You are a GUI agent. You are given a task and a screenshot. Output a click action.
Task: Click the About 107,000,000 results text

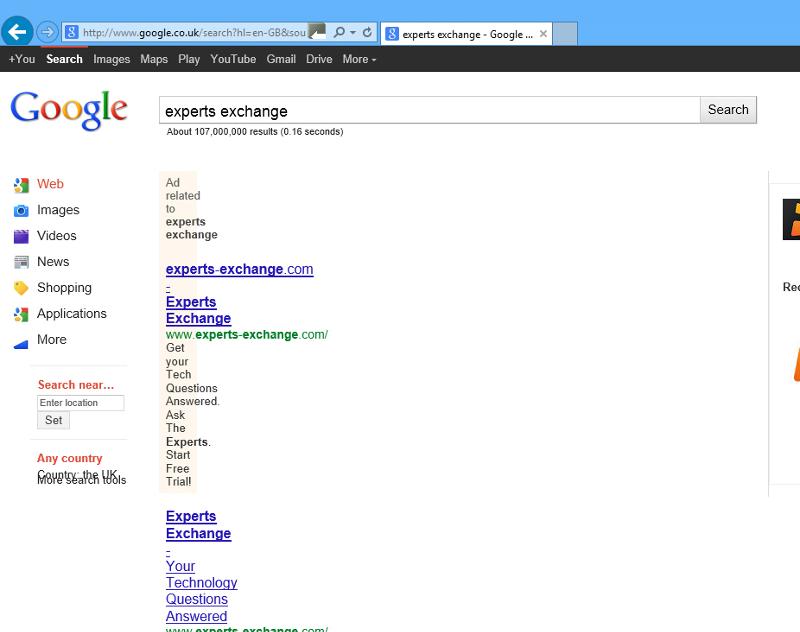coord(255,132)
